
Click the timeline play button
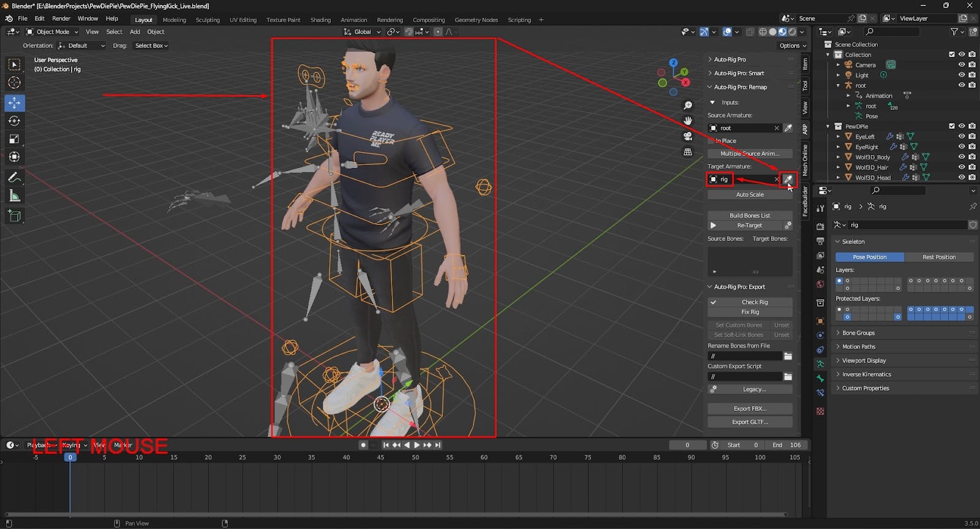(417, 445)
